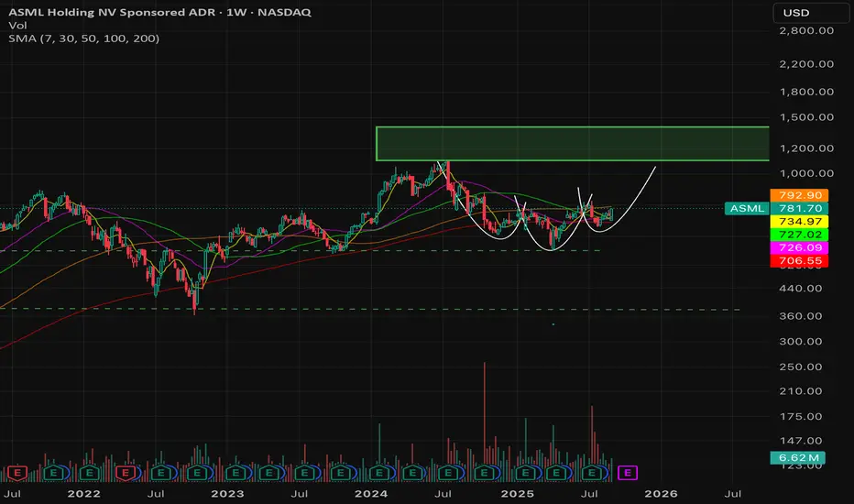Click the 360.00 price scale label
Screen dimensions: 854x504
pos(801,315)
